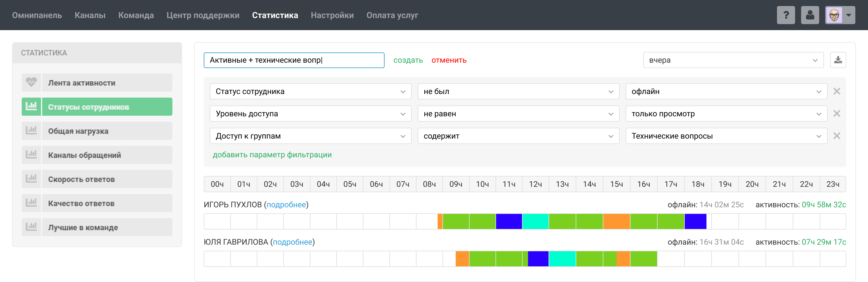The image size is (868, 282).
Task: Remove the Доступ к группам filter row
Action: point(837,136)
